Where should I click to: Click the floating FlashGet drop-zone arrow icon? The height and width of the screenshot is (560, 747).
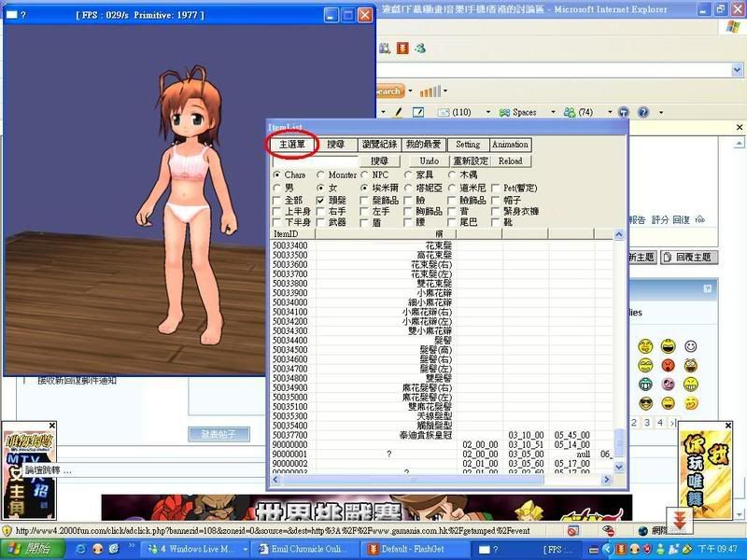click(680, 520)
